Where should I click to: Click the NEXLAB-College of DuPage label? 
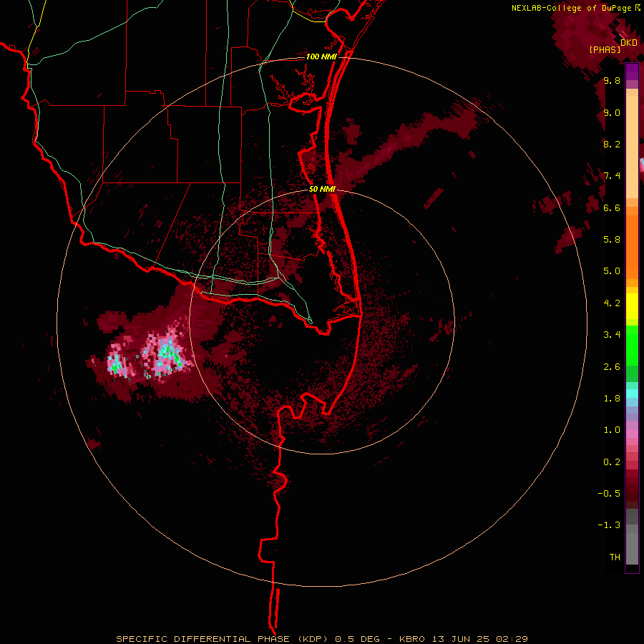[572, 8]
